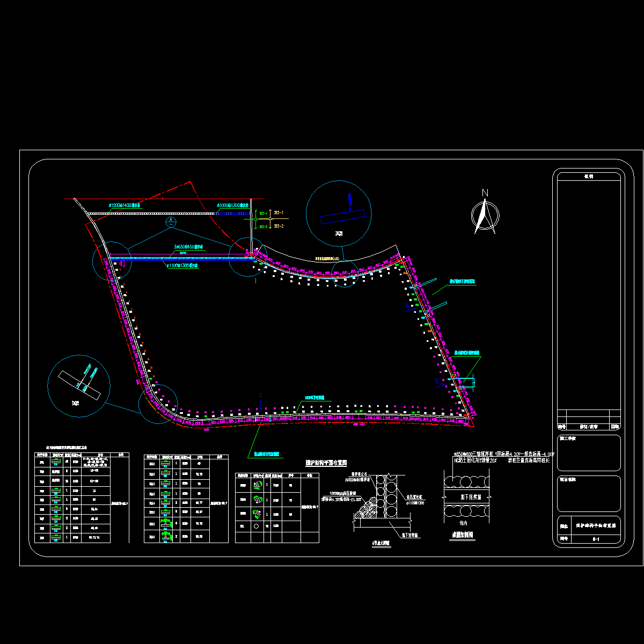Click the circle symbol in third legend table

pos(257,526)
